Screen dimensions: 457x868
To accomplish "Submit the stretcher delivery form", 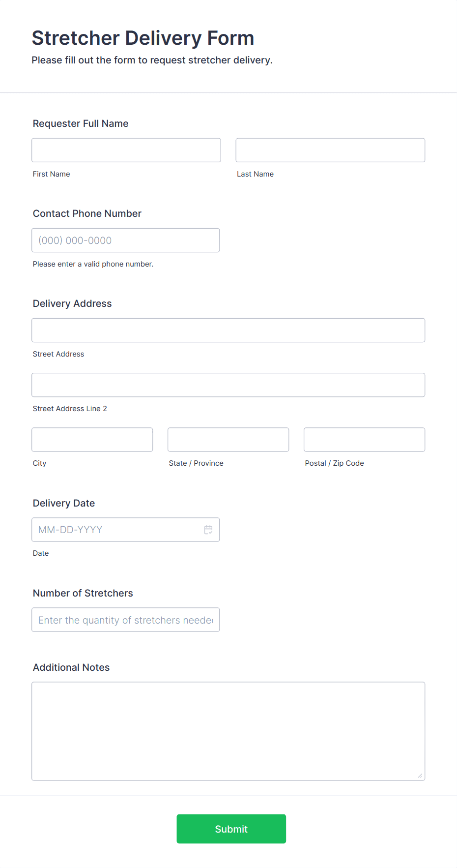I will (x=231, y=829).
